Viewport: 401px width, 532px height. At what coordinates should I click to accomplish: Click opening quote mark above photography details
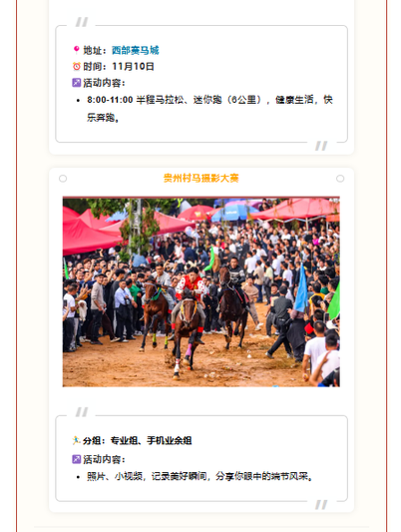coord(82,412)
